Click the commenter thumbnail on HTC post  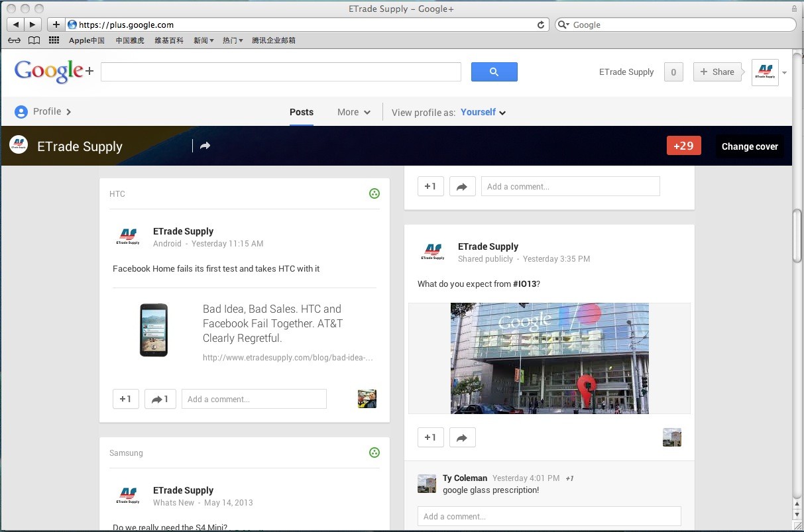(x=367, y=399)
